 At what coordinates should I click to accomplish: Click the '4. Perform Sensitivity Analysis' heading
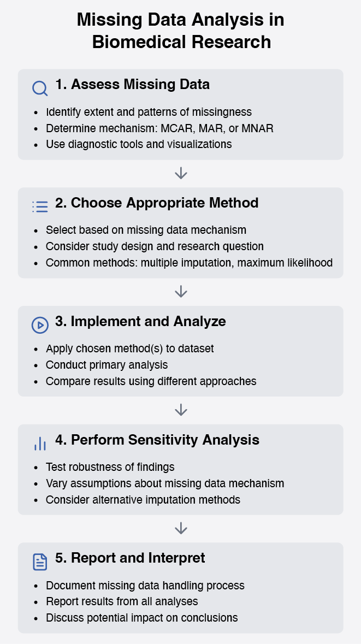point(157,440)
